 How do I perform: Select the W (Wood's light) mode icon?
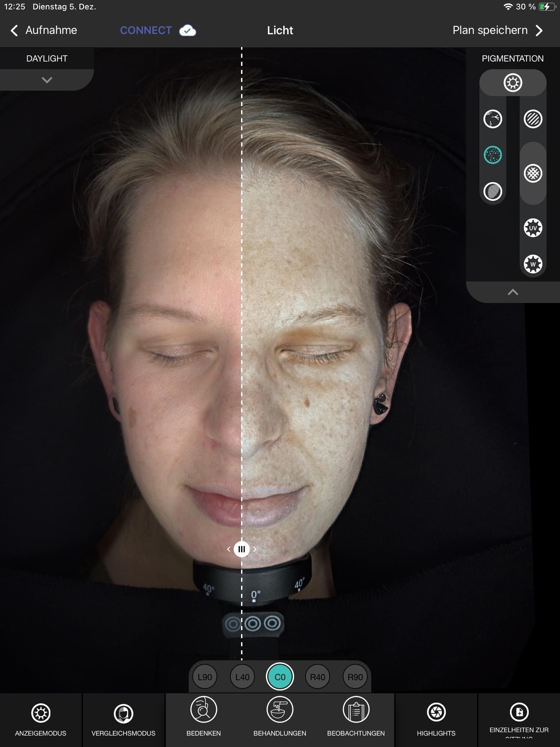point(533,264)
